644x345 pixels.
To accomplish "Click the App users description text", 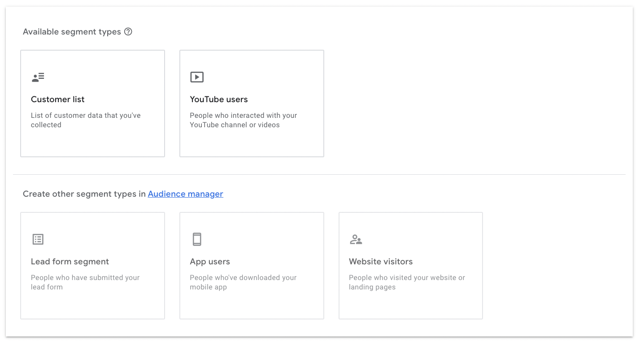I will pos(243,282).
